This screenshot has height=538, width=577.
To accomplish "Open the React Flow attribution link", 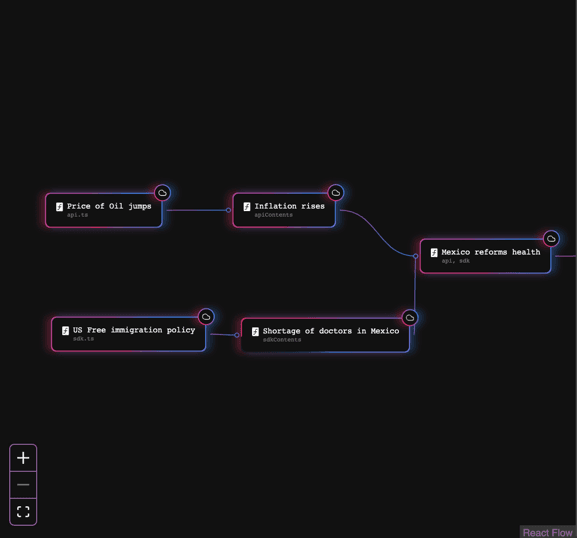I will [x=548, y=532].
